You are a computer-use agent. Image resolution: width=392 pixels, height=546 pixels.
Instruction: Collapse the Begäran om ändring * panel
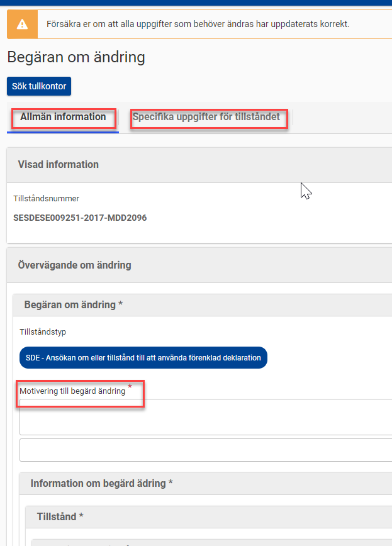pos(203,305)
